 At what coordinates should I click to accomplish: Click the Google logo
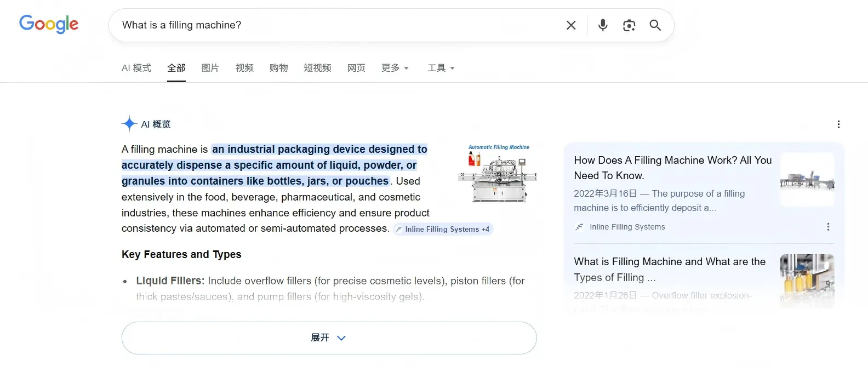tap(49, 24)
